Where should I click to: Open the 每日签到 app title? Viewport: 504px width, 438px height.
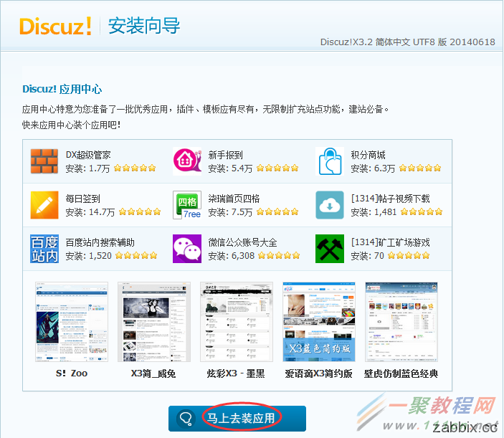83,199
